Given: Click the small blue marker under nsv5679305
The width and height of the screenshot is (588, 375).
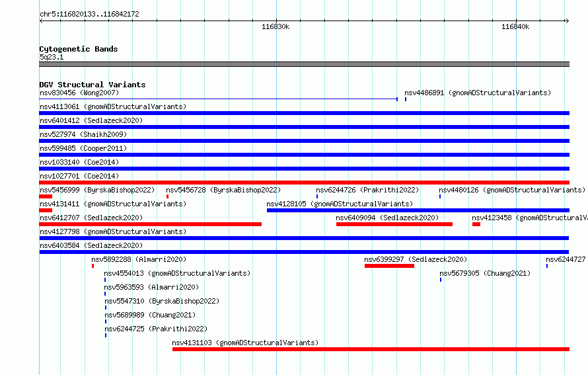Looking at the screenshot, I should pyautogui.click(x=441, y=280).
